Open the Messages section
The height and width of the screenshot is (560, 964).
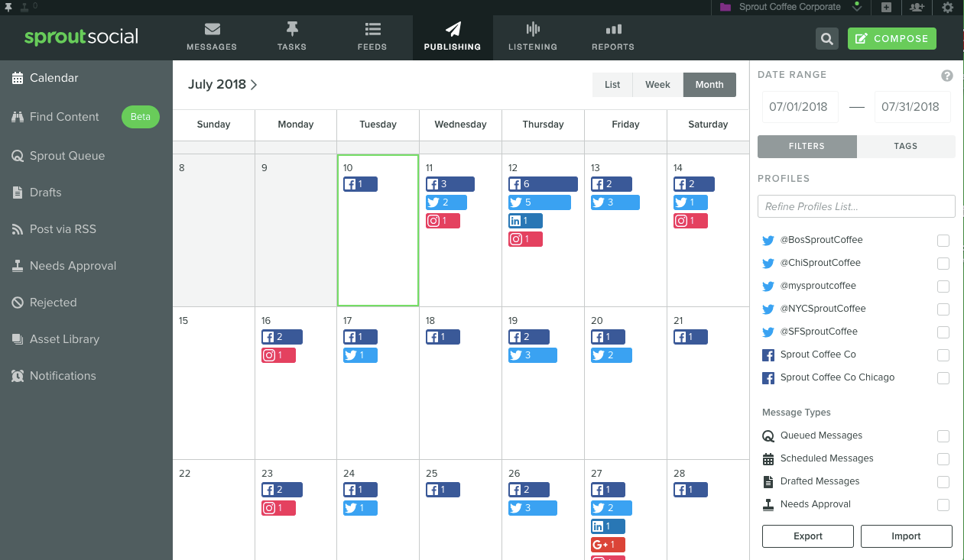(212, 37)
